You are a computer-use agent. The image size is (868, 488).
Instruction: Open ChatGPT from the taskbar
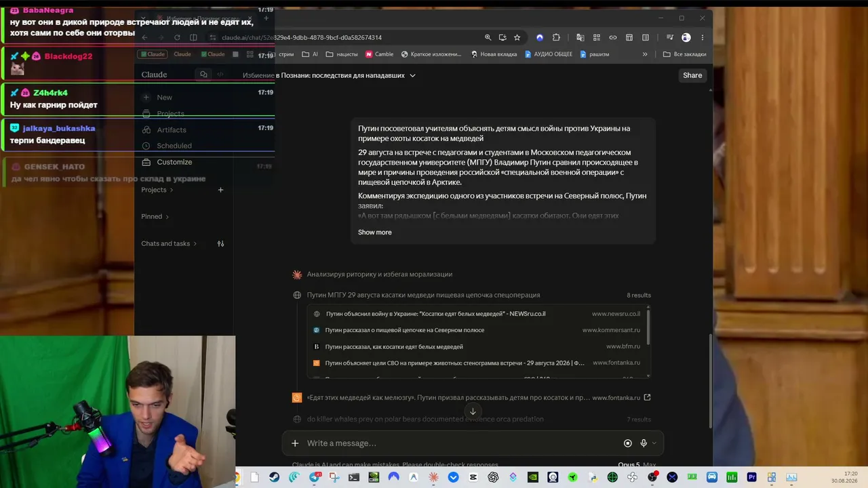pyautogui.click(x=493, y=477)
